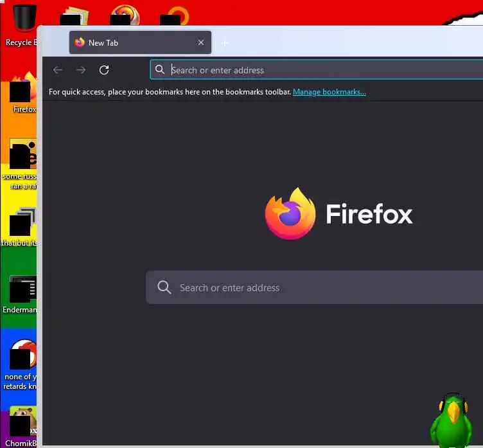483x448 pixels.
Task: Click the Firefox logo on the page
Action: (290, 213)
